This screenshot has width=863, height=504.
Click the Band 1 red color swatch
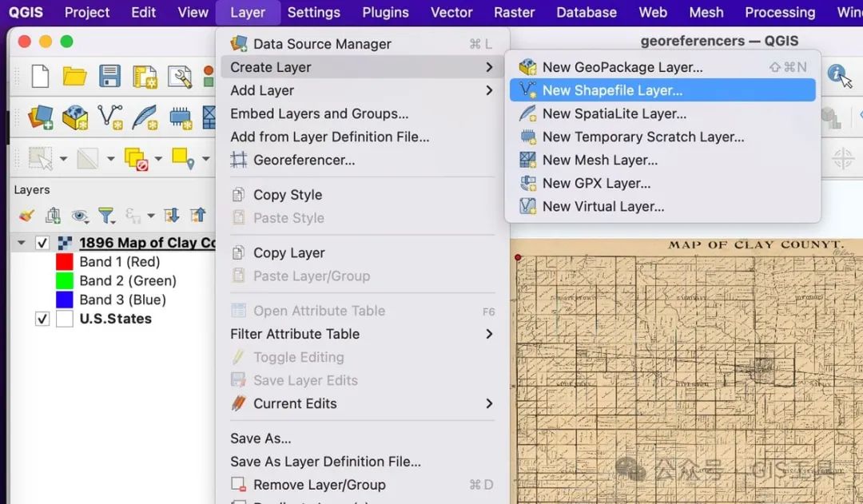(65, 262)
